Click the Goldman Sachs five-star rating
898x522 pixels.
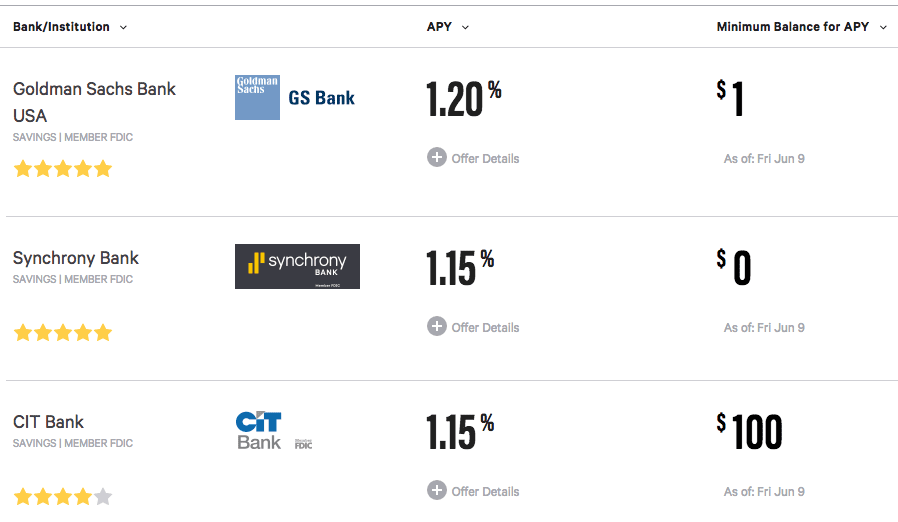coord(63,169)
